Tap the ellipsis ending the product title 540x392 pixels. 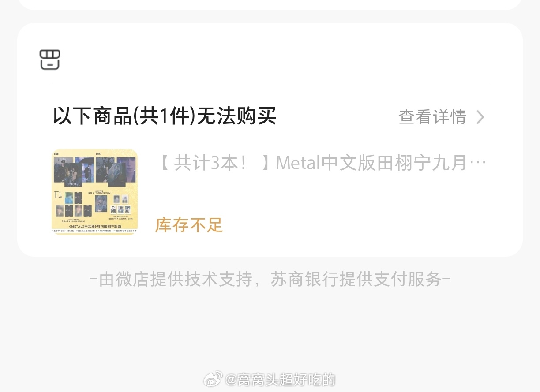[x=478, y=164]
